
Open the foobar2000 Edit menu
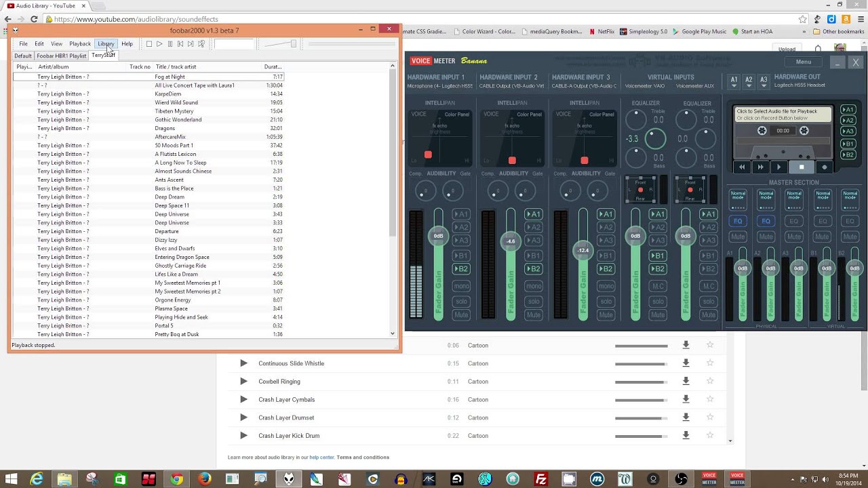tap(39, 44)
